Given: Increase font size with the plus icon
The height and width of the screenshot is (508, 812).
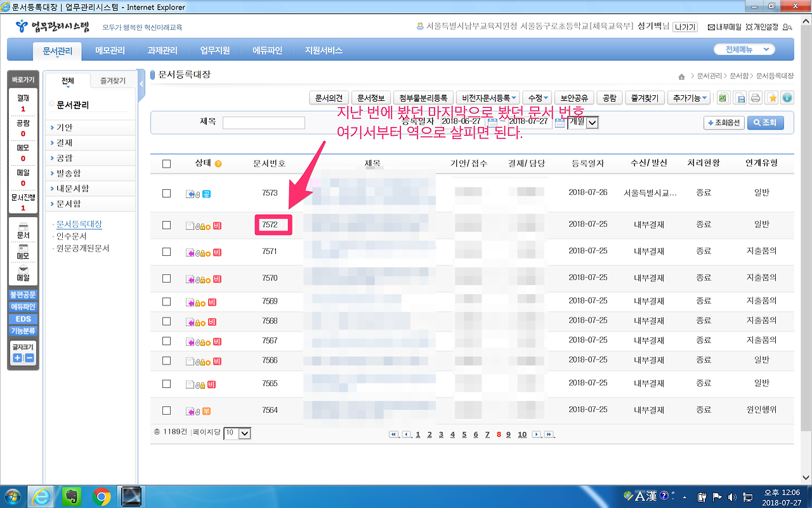Looking at the screenshot, I should [x=18, y=358].
